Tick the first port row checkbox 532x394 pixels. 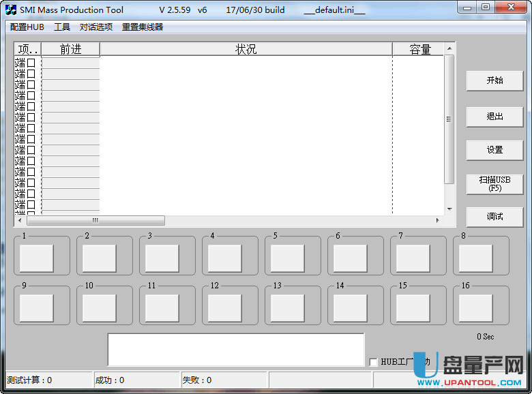click(x=31, y=63)
